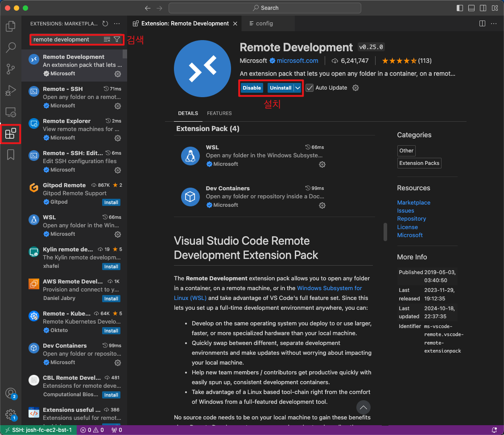Open the Search view in activity bar
The width and height of the screenshot is (504, 435).
click(x=11, y=48)
